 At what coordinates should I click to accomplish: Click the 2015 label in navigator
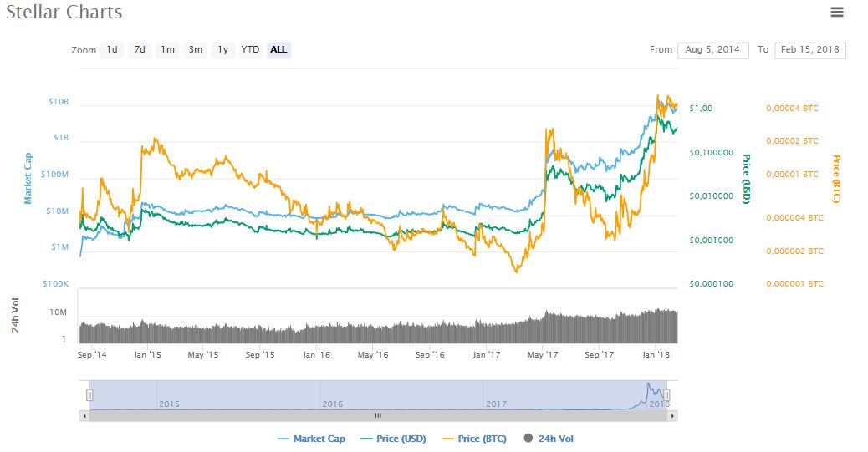pos(170,404)
